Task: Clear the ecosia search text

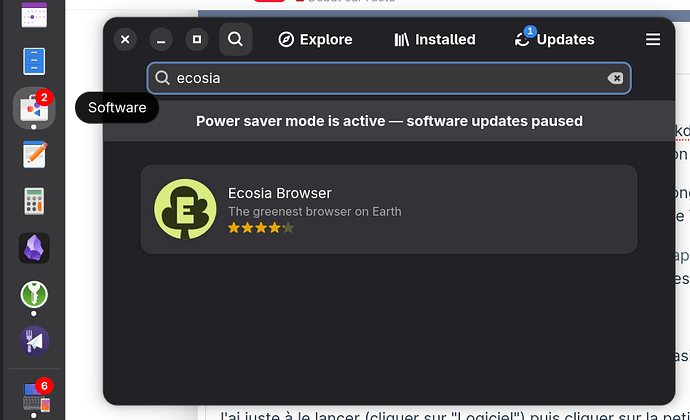Action: (615, 78)
